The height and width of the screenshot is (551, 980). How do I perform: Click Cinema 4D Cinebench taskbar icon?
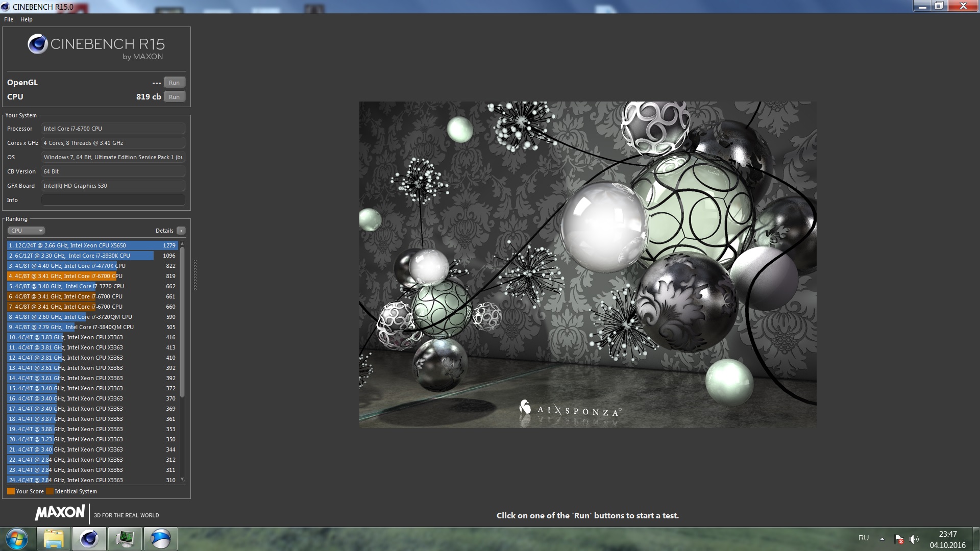pyautogui.click(x=89, y=539)
